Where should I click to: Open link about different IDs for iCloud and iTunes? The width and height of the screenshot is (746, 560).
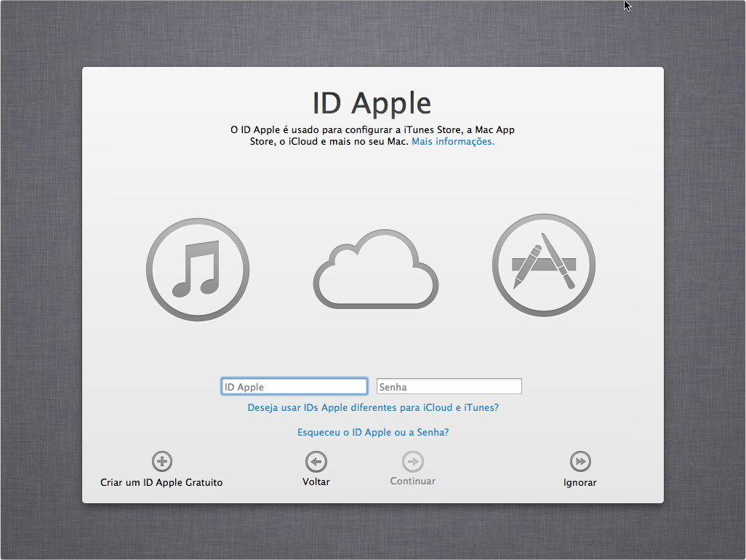373,408
